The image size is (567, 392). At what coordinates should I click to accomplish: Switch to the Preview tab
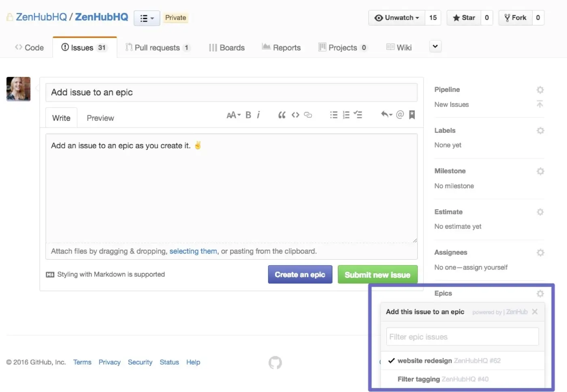point(100,118)
